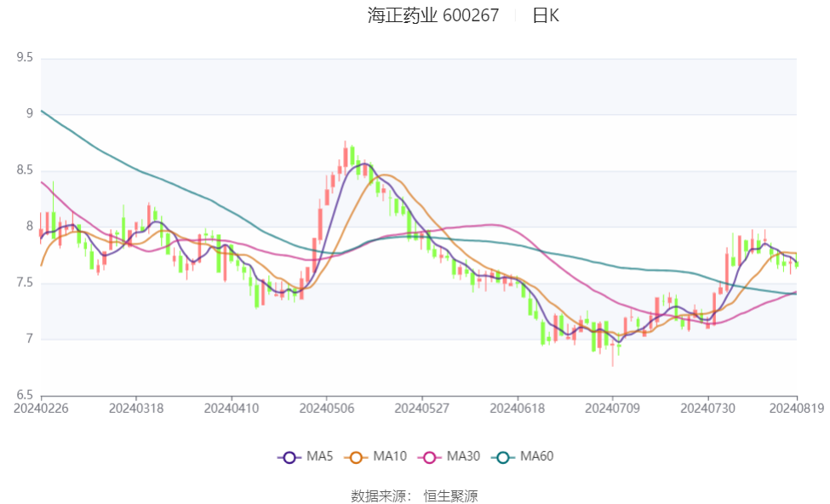Click the 20240709 date axis label
The height and width of the screenshot is (504, 830).
(x=612, y=408)
